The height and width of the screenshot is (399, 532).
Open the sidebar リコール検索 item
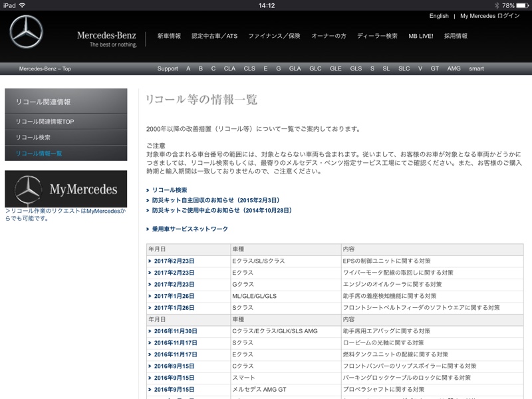coord(66,138)
